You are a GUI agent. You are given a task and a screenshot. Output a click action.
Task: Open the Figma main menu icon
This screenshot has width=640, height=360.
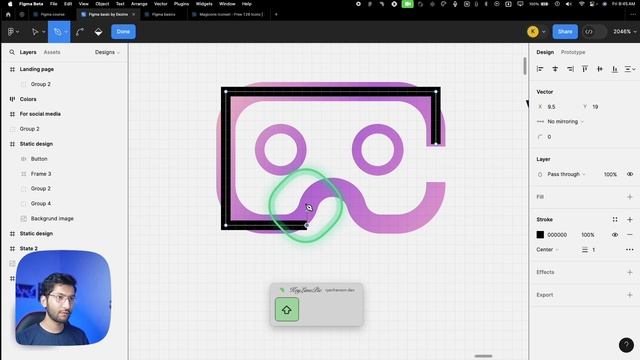pos(13,31)
